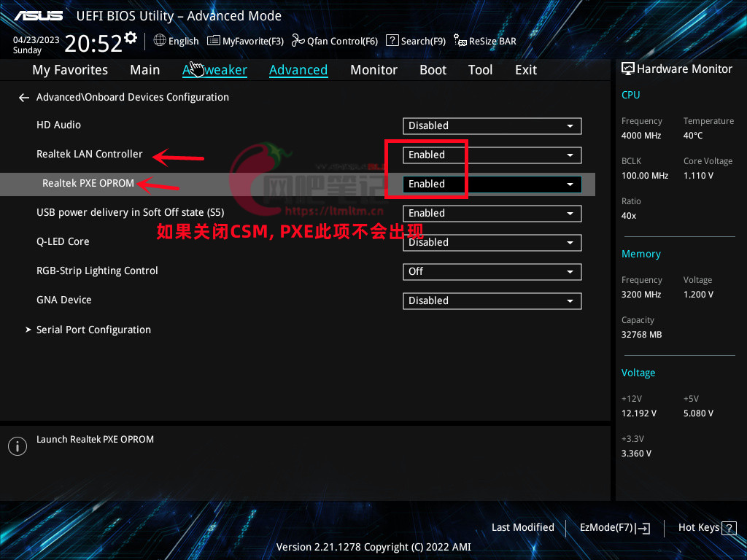The width and height of the screenshot is (747, 560).
Task: Click EzMode(F7) button text
Action: click(606, 528)
